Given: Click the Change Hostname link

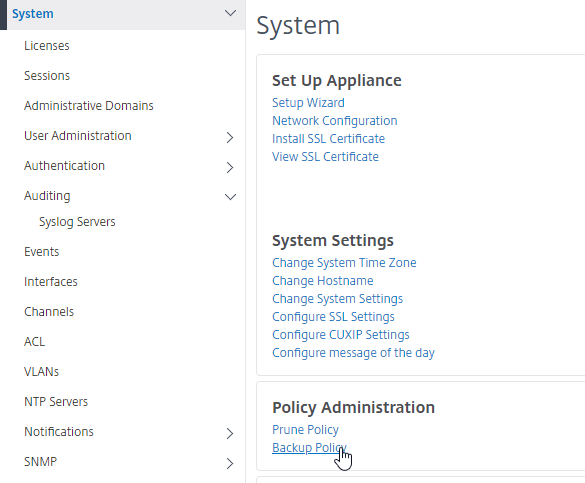Looking at the screenshot, I should pos(323,280).
